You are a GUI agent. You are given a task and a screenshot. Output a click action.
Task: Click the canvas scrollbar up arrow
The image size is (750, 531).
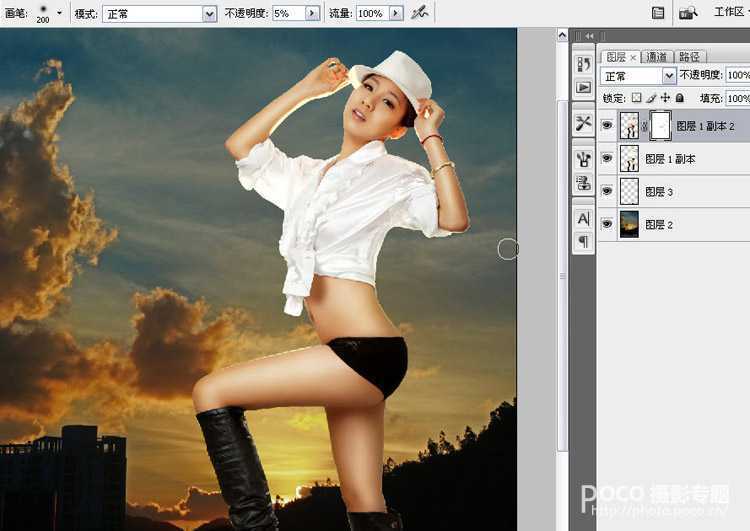(562, 35)
